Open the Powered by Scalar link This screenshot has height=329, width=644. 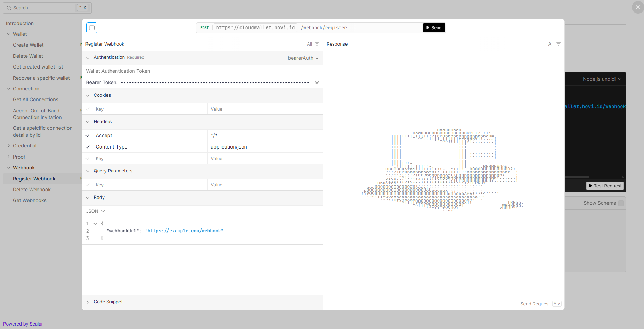point(23,324)
